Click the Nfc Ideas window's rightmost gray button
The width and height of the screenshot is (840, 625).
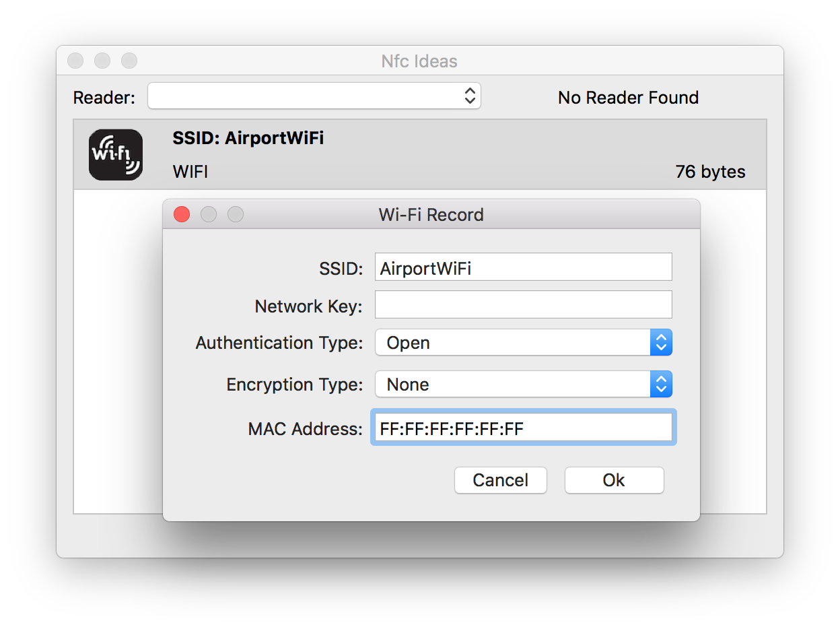129,61
